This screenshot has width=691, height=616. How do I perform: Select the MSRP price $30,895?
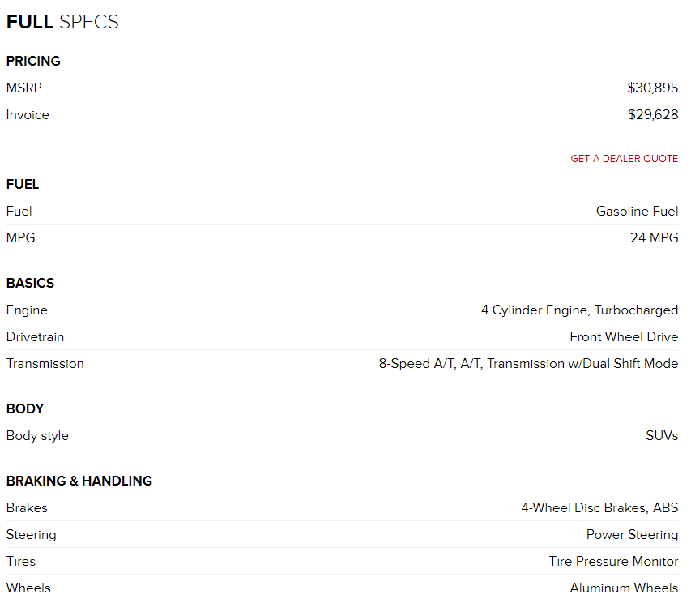click(652, 88)
